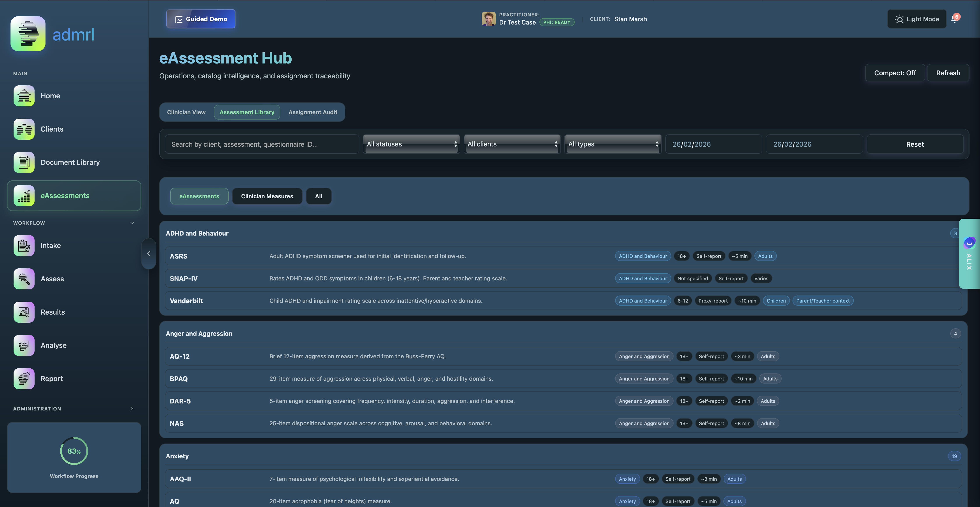Open the Clinician View tab

(186, 112)
